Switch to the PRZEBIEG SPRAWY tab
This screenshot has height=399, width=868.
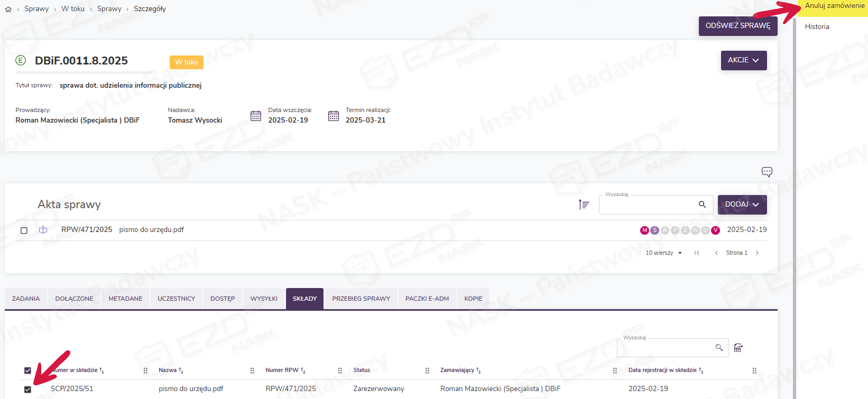coord(361,299)
